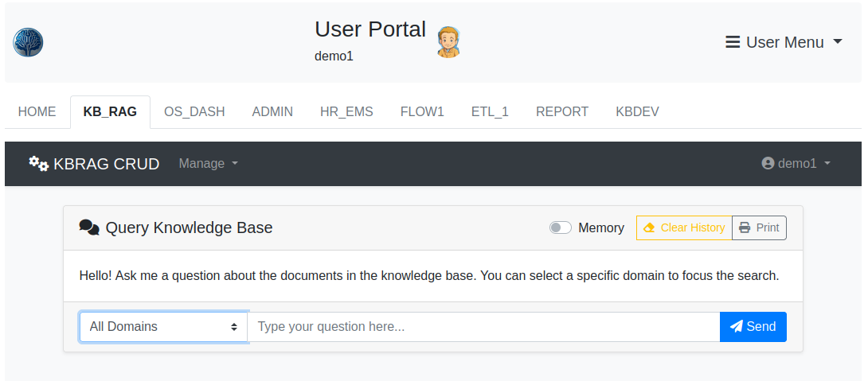Select the REPORT tab
This screenshot has width=868, height=381.
(x=562, y=112)
